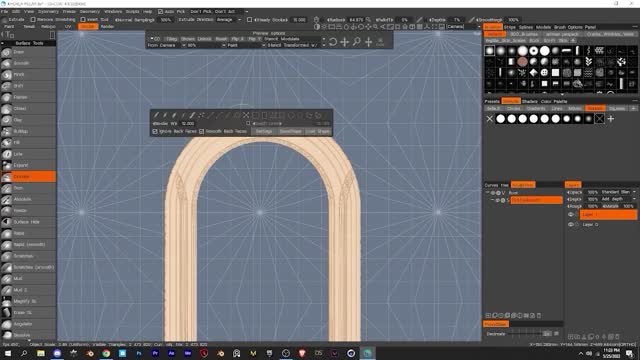The image size is (640, 360).
Task: Click the Reset button in preview options
Action: click(221, 39)
